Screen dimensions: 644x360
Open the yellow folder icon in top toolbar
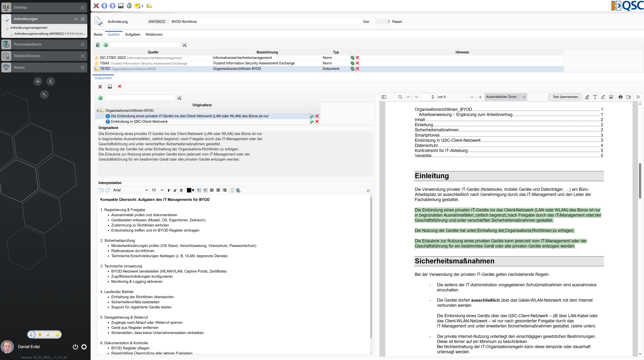click(149, 6)
